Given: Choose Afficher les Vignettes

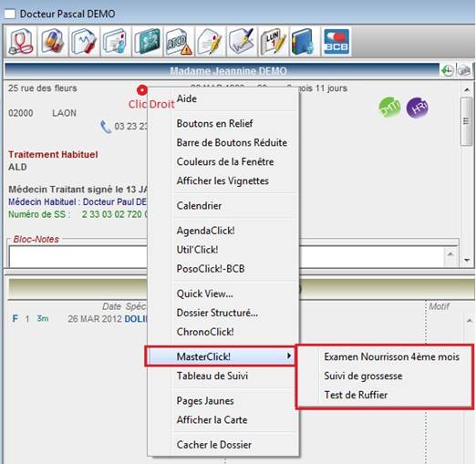Looking at the screenshot, I should pyautogui.click(x=222, y=180).
